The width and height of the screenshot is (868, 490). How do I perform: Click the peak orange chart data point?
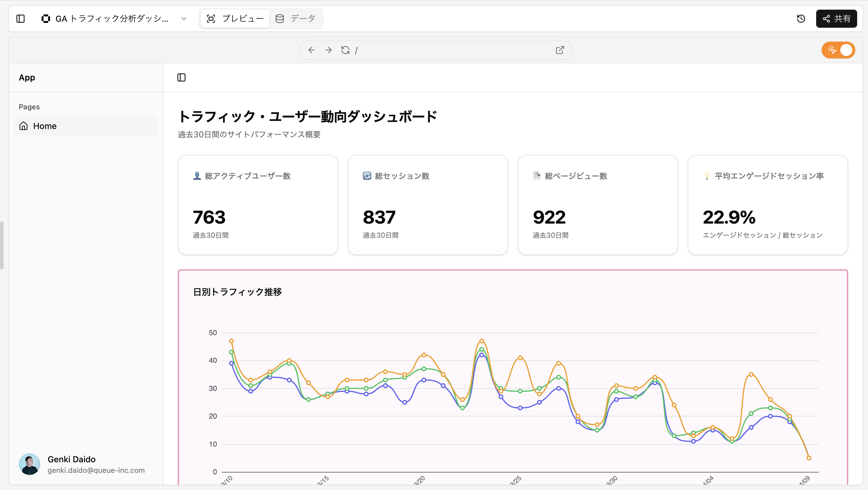pyautogui.click(x=482, y=341)
